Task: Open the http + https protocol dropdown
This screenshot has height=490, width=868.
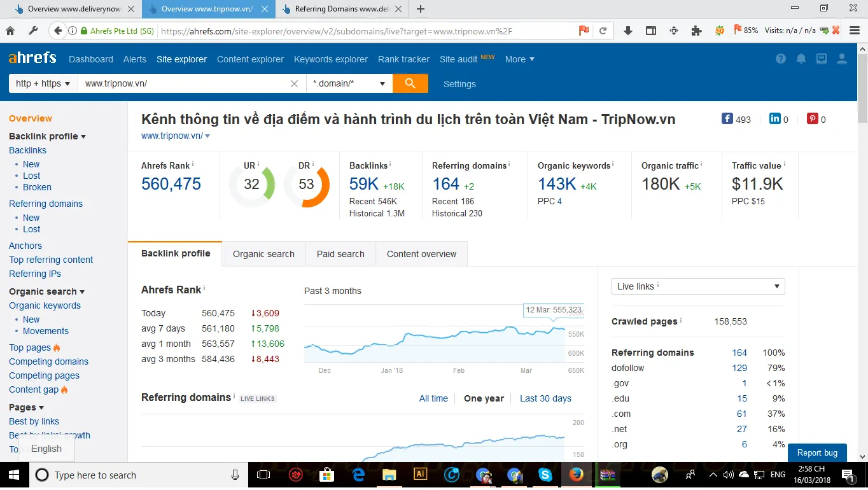Action: coord(43,83)
